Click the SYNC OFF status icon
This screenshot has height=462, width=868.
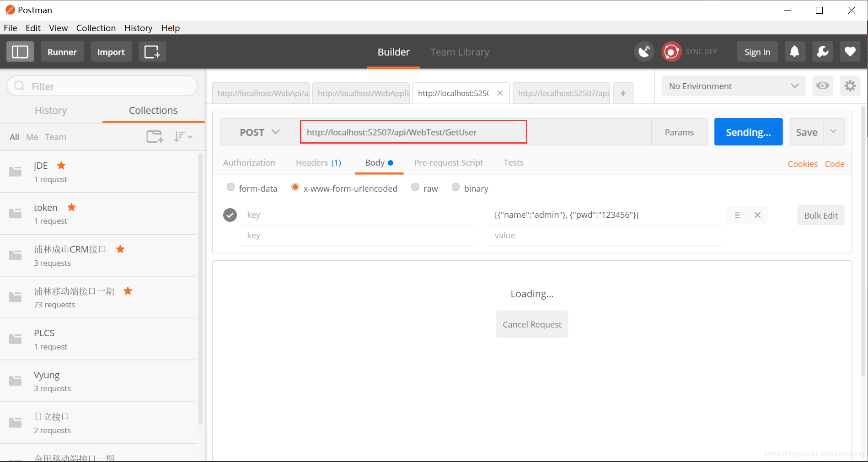pyautogui.click(x=671, y=52)
